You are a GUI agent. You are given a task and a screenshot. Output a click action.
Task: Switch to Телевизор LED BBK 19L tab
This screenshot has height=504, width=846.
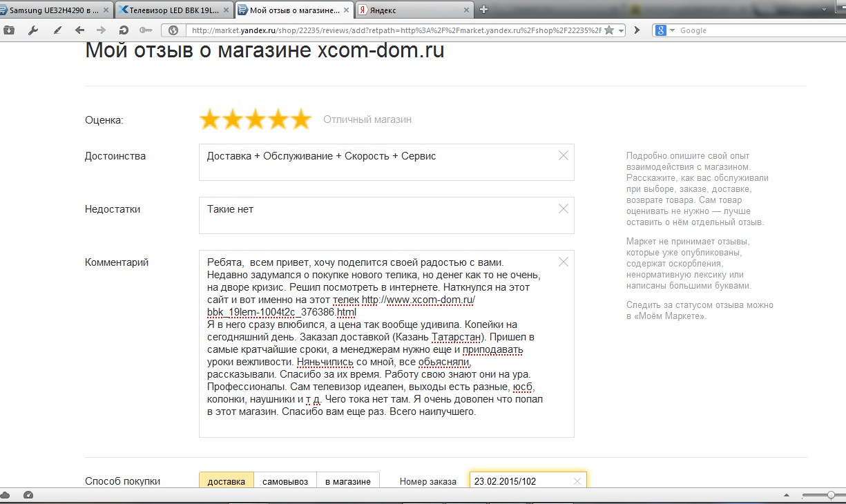(173, 10)
